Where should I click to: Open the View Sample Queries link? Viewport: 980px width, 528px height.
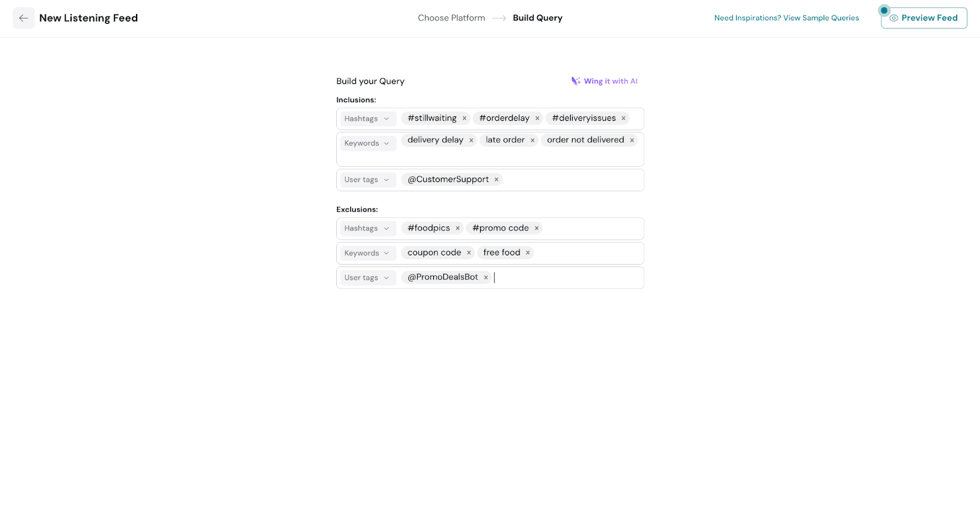pos(786,18)
